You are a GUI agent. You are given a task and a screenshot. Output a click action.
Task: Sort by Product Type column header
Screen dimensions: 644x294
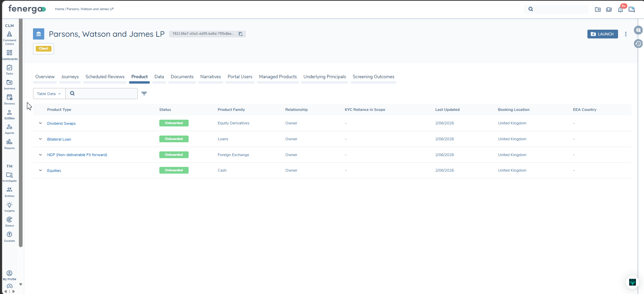pyautogui.click(x=59, y=110)
